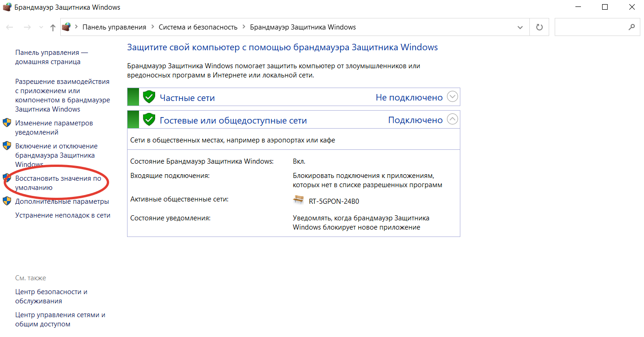This screenshot has height=337, width=644.
Task: Click the 'Входящие подключения:' label
Action: [170, 176]
